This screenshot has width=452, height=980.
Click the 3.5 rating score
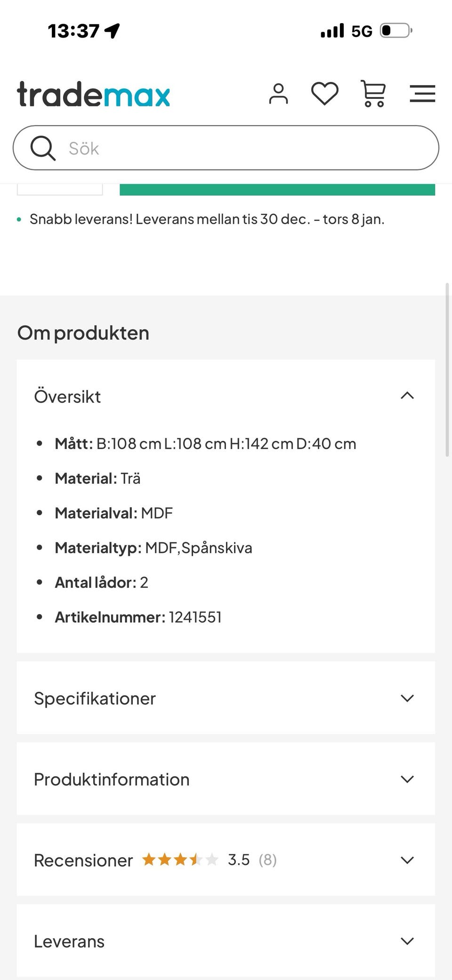coord(239,859)
